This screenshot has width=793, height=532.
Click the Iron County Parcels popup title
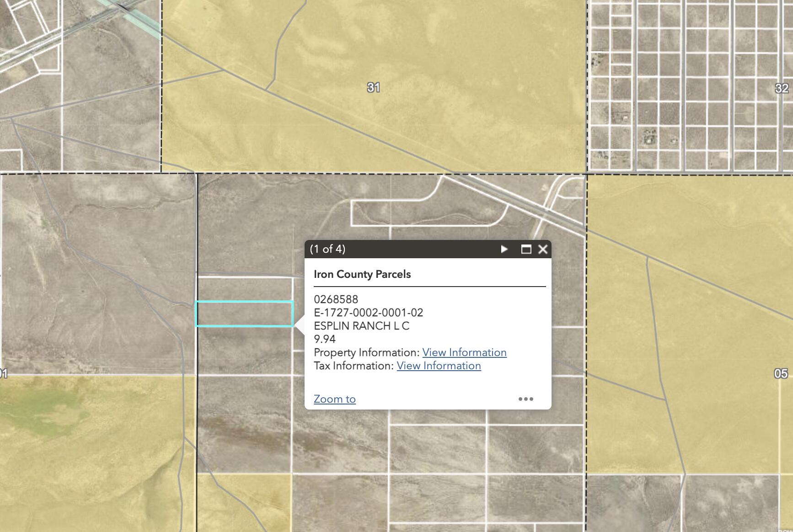(362, 274)
